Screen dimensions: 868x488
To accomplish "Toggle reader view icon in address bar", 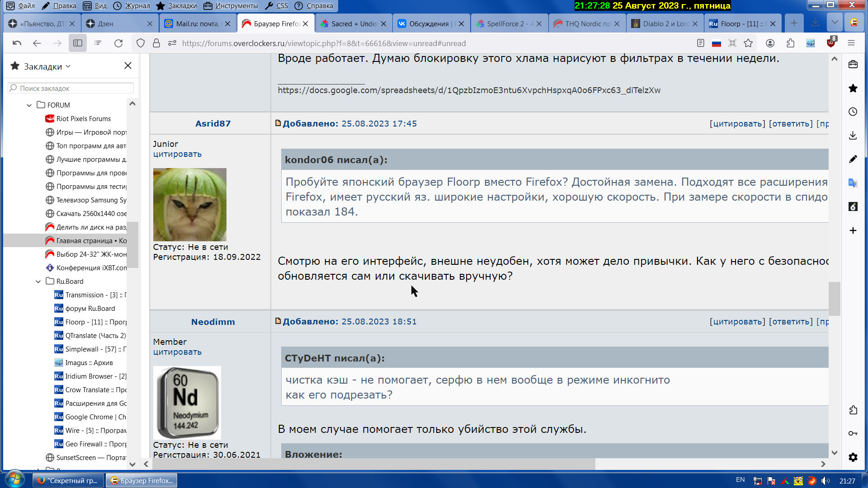I will tap(701, 43).
